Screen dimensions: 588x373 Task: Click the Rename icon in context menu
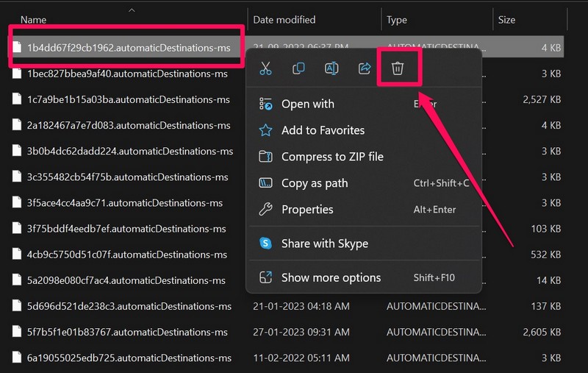331,68
